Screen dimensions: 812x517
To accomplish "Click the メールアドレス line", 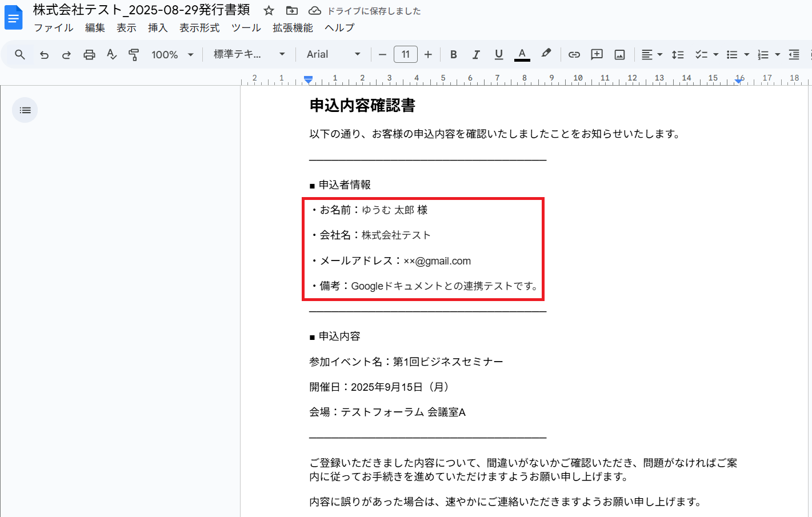I will (390, 261).
